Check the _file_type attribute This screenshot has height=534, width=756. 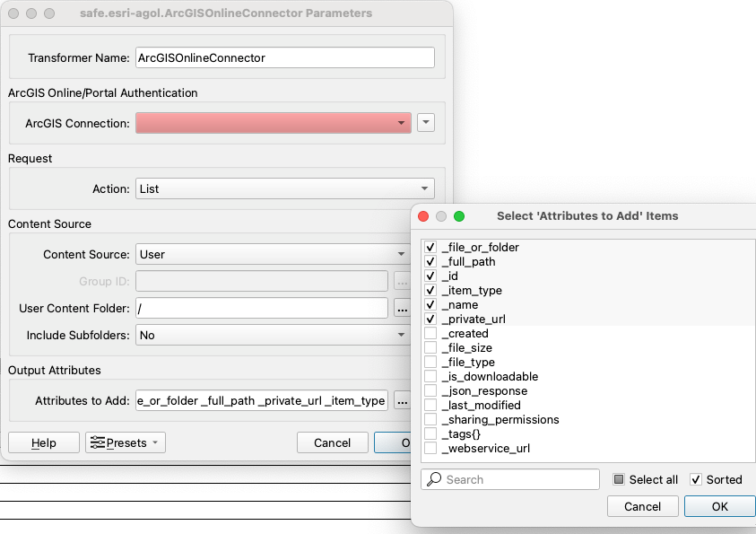[430, 363]
